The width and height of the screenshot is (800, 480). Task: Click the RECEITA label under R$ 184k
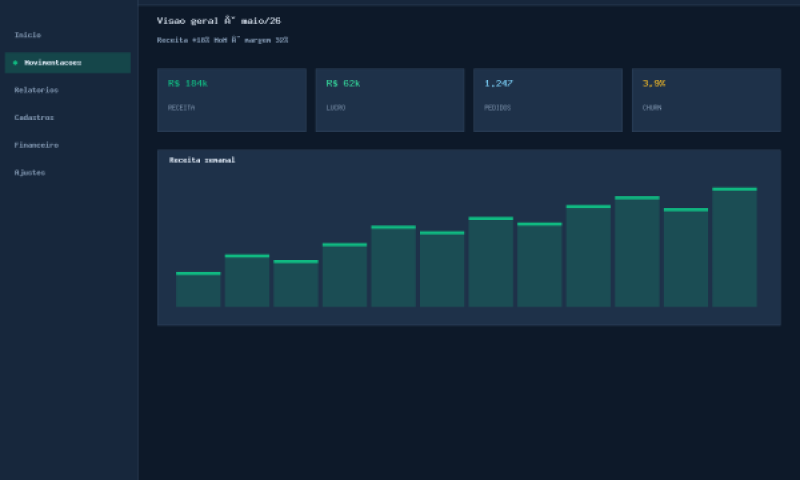(181, 108)
